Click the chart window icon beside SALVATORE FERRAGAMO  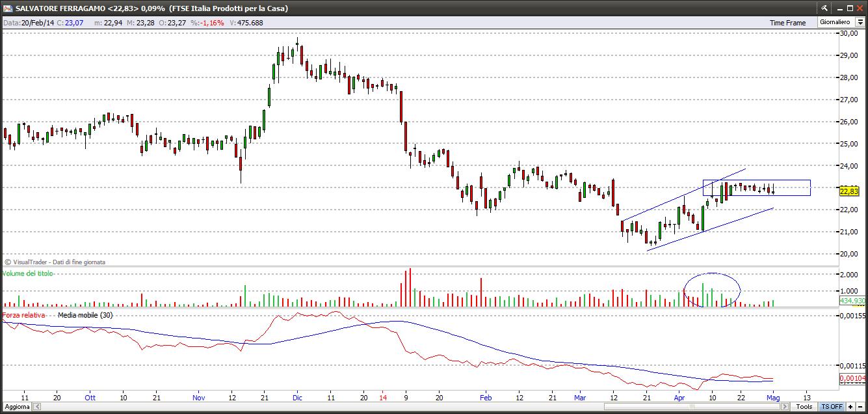coord(7,8)
